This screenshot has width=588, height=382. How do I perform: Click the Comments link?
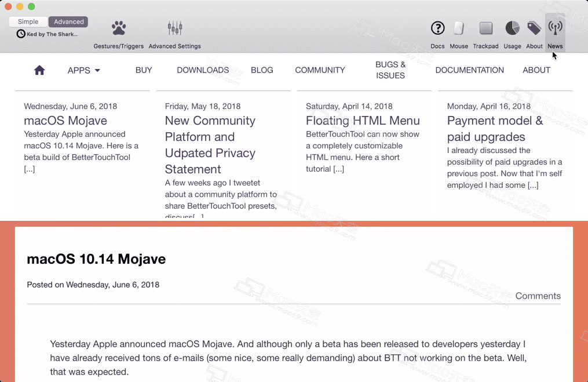click(538, 296)
